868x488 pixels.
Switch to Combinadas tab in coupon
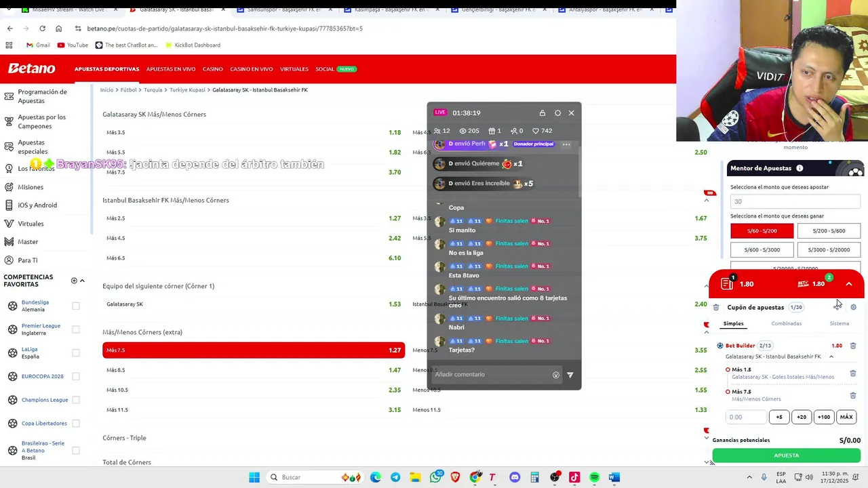pos(787,324)
